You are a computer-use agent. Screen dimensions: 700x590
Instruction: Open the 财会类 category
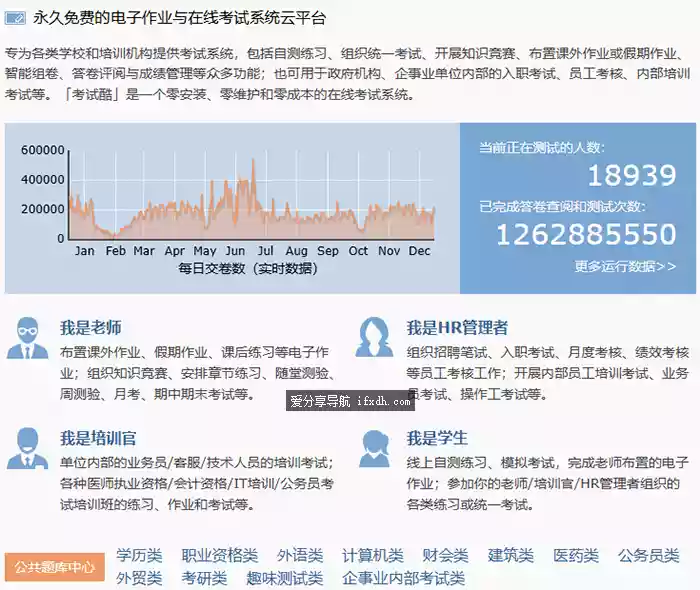446,556
